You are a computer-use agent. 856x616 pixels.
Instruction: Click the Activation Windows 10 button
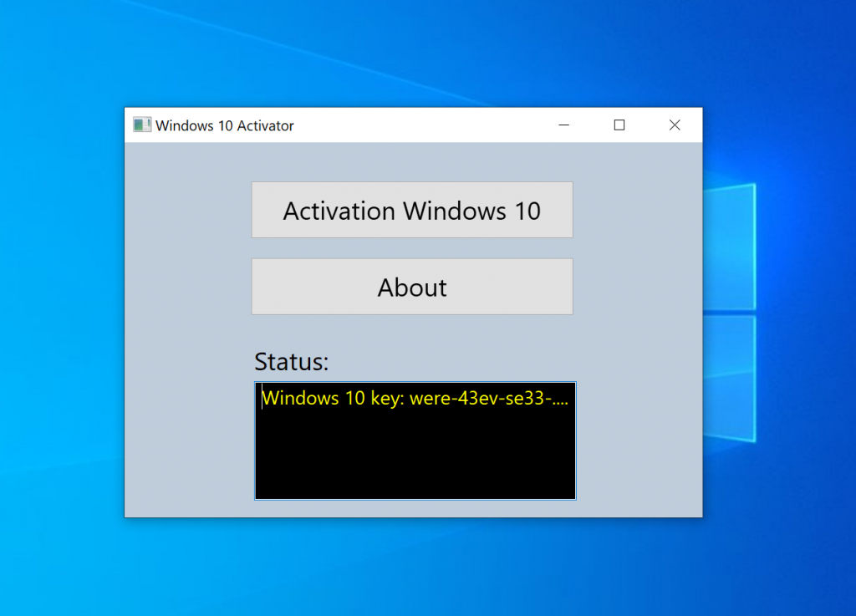coord(412,210)
